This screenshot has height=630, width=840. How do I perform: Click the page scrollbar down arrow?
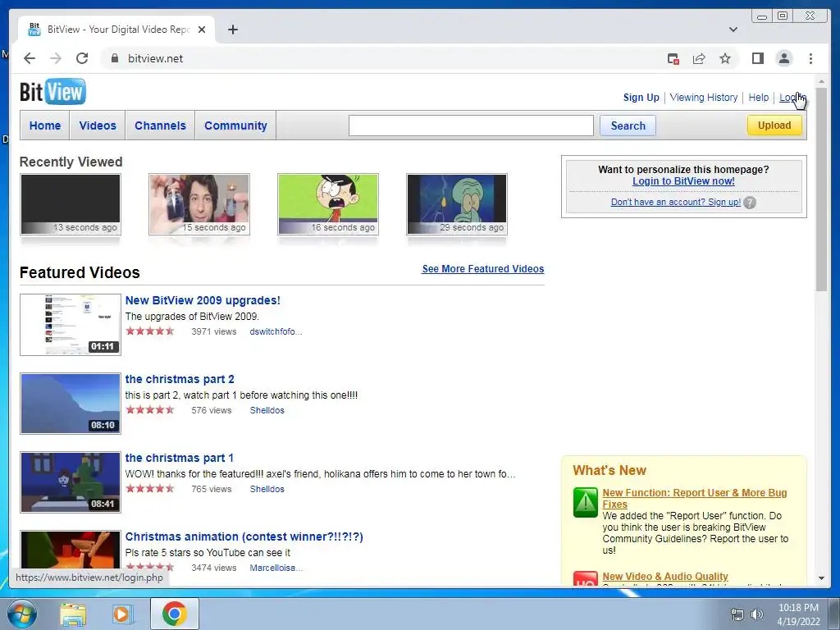click(x=821, y=578)
